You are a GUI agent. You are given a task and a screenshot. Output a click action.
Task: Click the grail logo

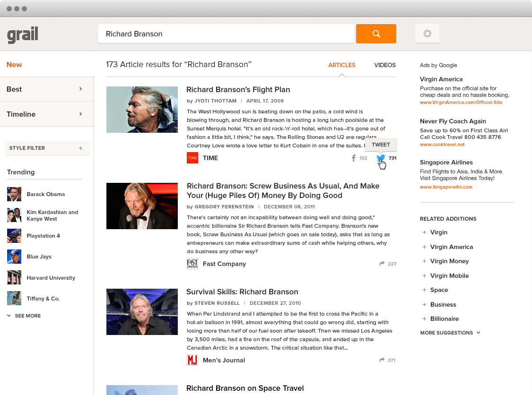(22, 34)
